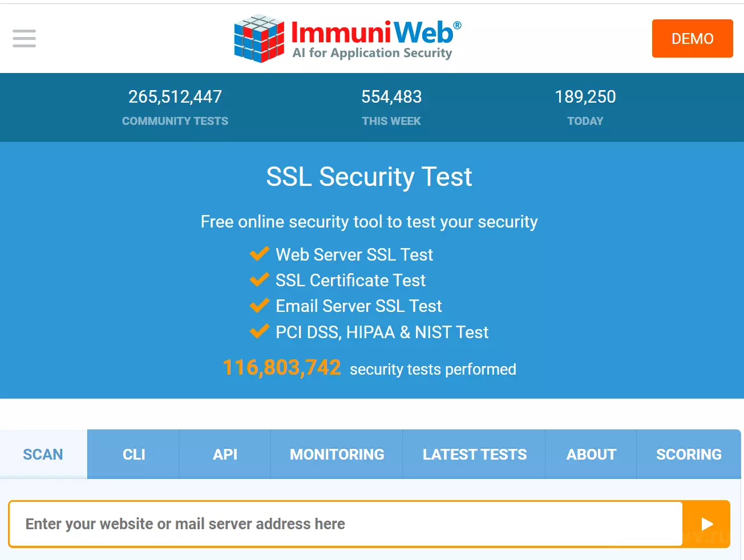Open the hamburger navigation menu

pos(24,38)
